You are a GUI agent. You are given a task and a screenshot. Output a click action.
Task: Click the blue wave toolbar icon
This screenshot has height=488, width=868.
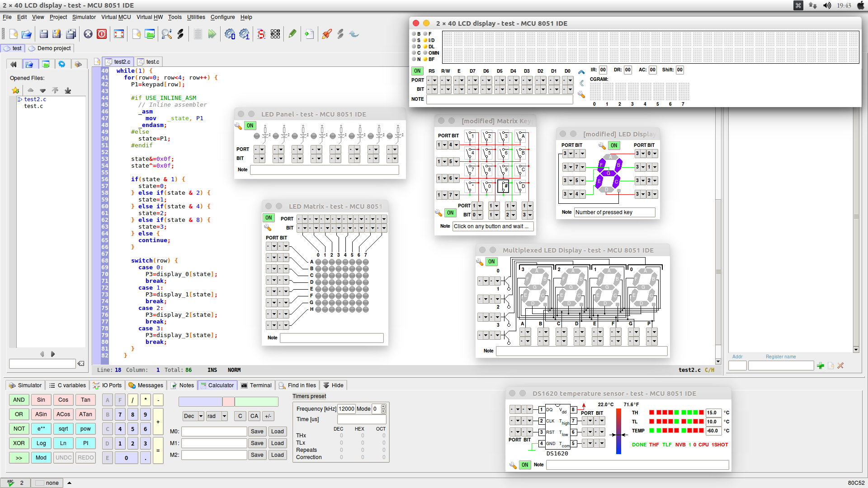[x=354, y=34]
